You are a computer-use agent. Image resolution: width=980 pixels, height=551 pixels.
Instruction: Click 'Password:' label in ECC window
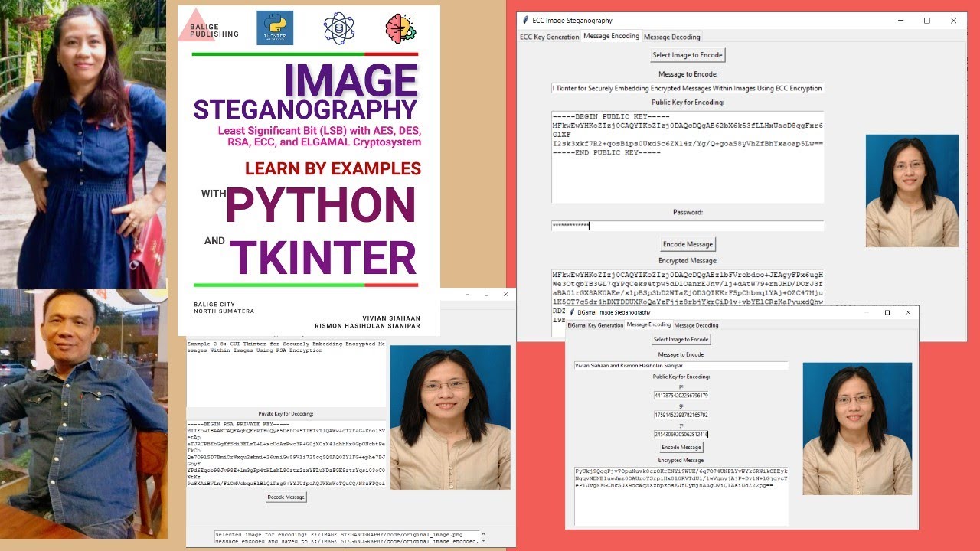[x=688, y=212]
